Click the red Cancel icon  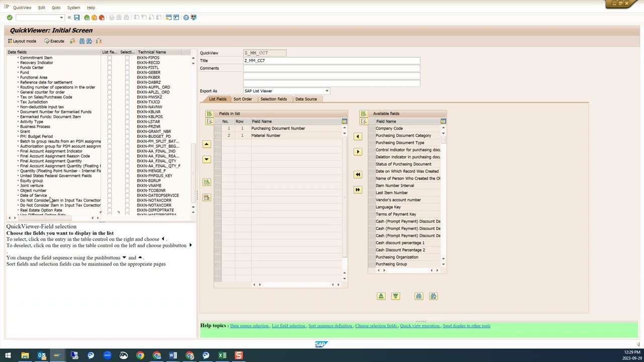(x=102, y=18)
